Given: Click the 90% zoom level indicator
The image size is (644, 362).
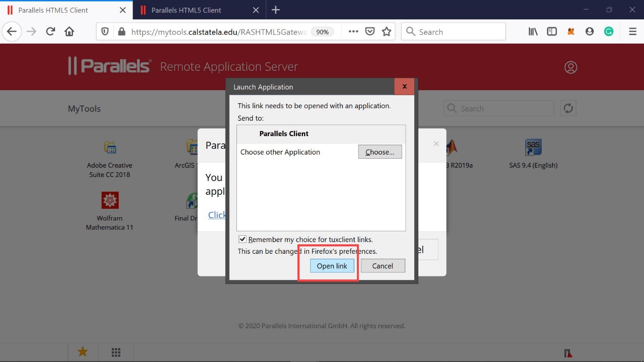Looking at the screenshot, I should (322, 32).
